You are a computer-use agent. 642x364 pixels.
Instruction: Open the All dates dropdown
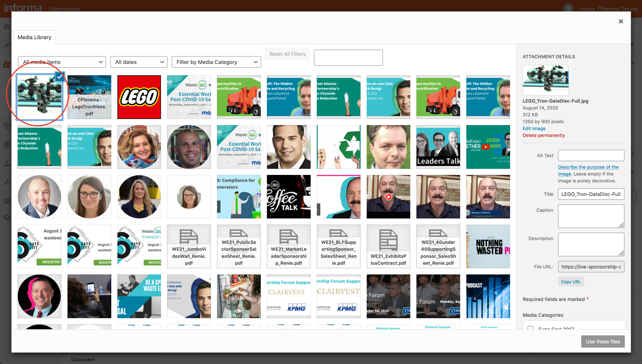(139, 62)
